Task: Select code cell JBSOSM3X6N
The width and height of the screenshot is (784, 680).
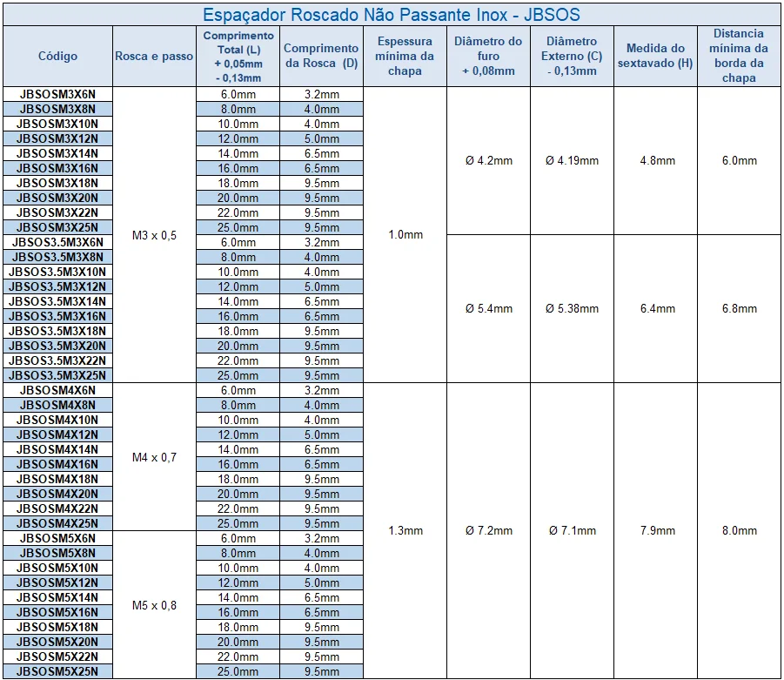Action: [58, 94]
